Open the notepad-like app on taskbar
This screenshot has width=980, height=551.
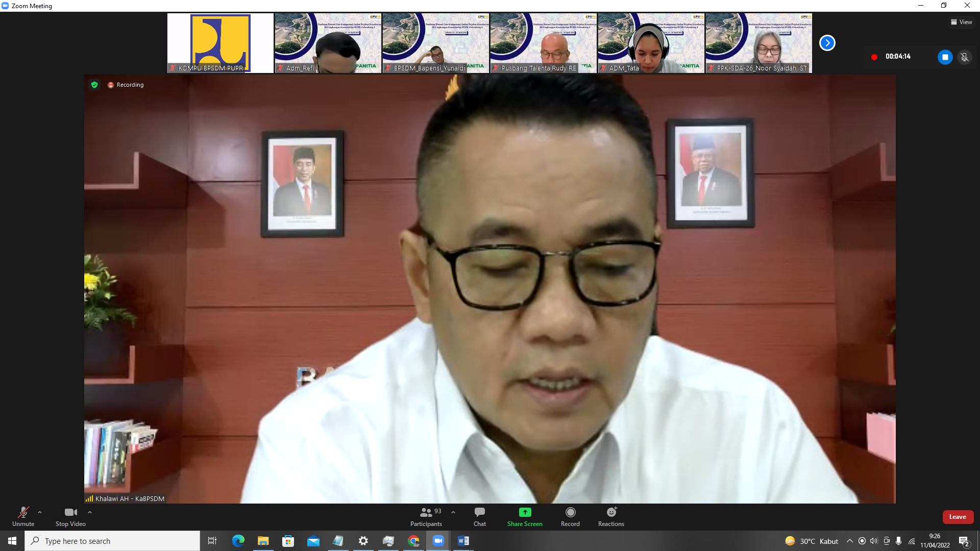338,541
